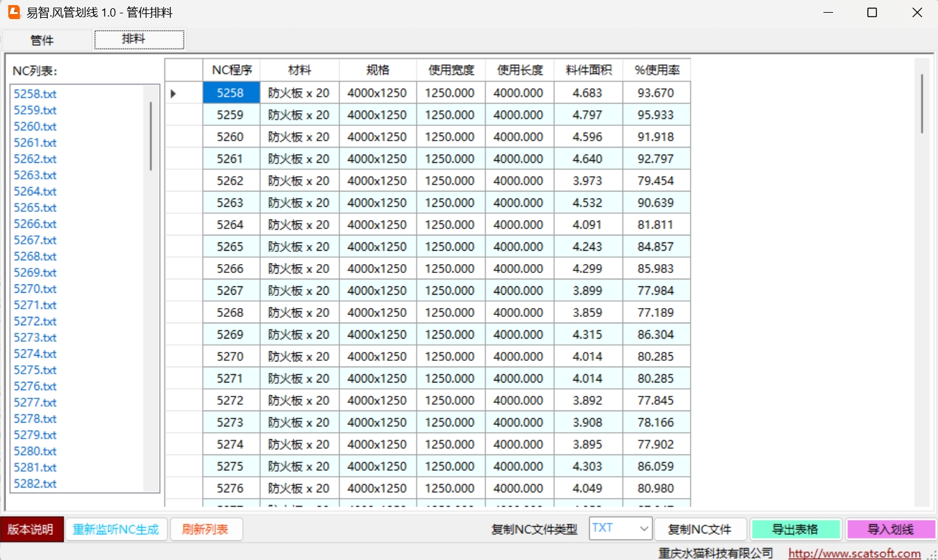Image resolution: width=938 pixels, height=560 pixels.
Task: Switch to the 管件 tab
Action: [42, 40]
